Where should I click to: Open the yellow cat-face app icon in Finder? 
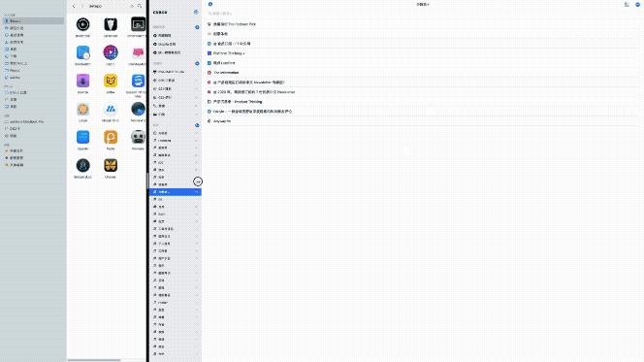111,81
